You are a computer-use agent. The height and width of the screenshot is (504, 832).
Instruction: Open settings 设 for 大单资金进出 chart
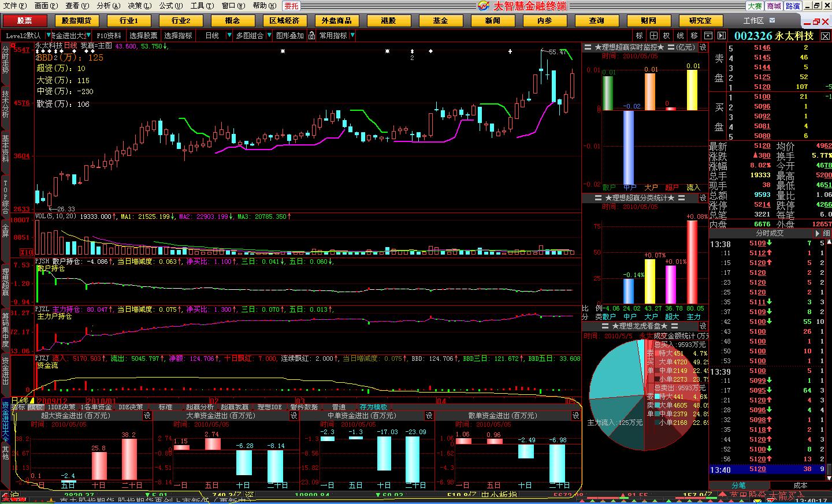(294, 416)
